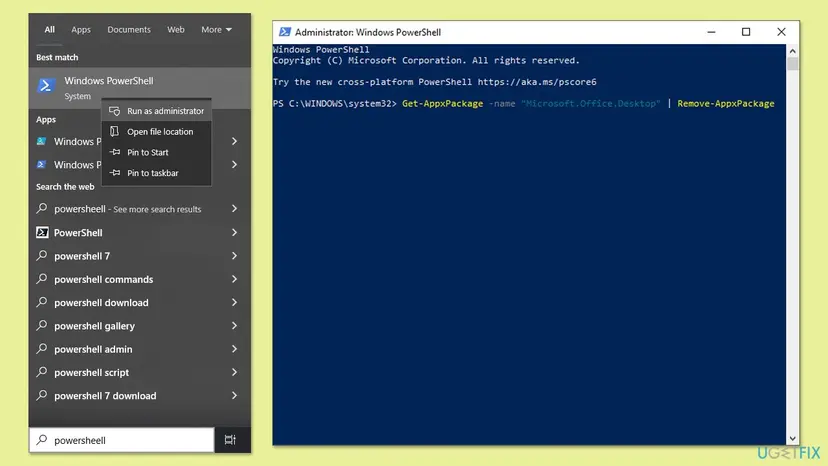Switch to the All search tab
The height and width of the screenshot is (466, 828).
coord(49,30)
